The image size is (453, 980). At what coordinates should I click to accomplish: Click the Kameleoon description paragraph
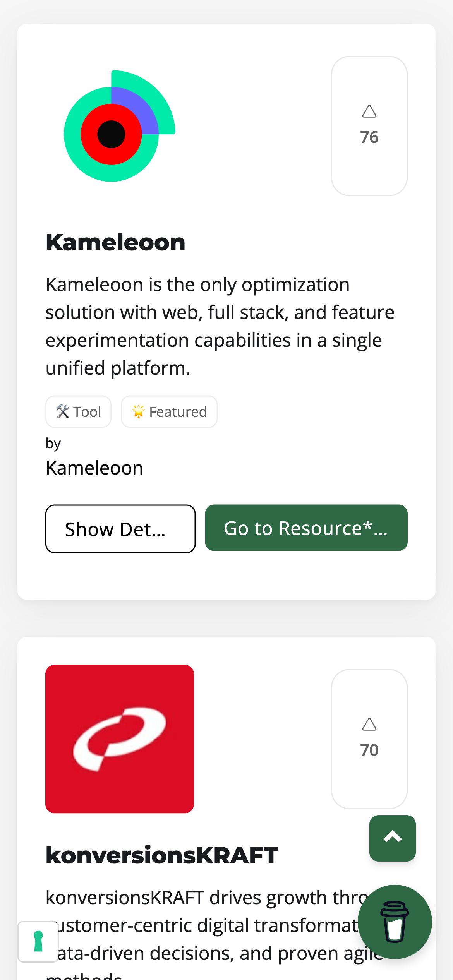[220, 326]
